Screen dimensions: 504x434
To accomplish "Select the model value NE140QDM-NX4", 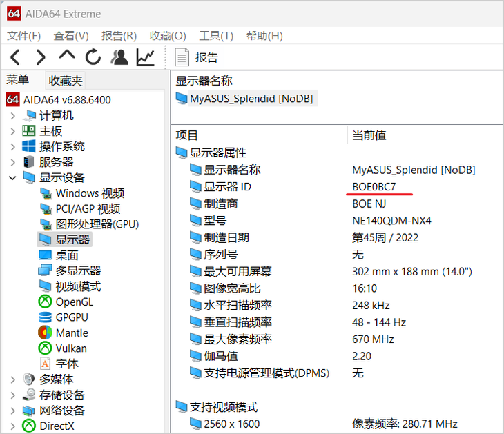I will pyautogui.click(x=391, y=221).
